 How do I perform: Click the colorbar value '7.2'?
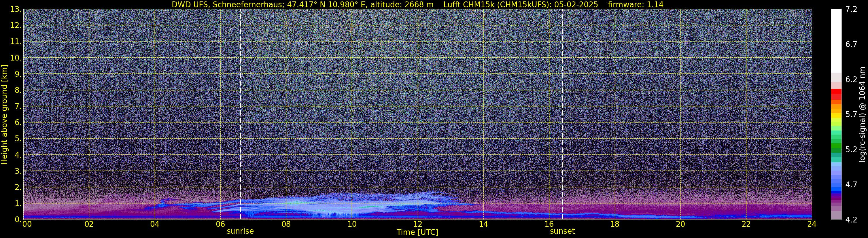pyautogui.click(x=851, y=9)
